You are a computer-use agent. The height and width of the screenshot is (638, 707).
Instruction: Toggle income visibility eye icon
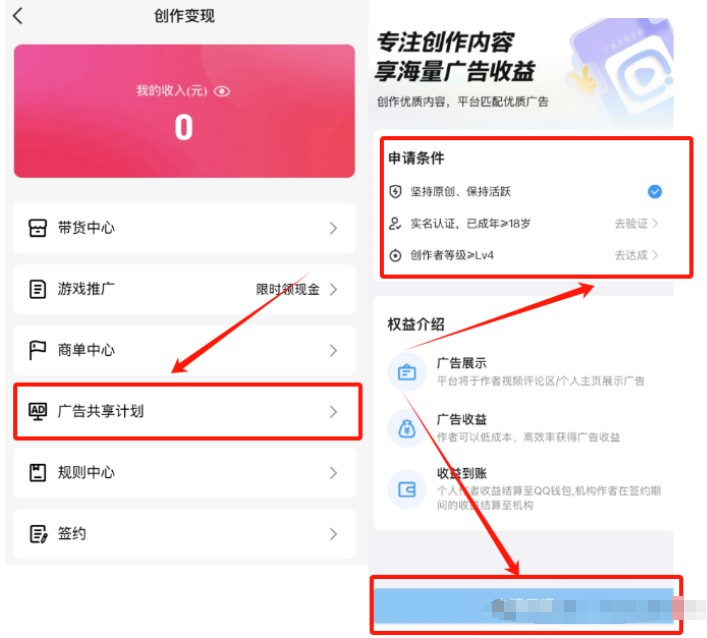tap(222, 92)
